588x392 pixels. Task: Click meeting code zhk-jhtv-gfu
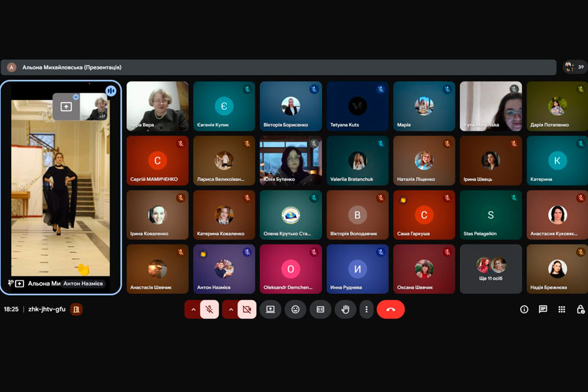pyautogui.click(x=46, y=309)
